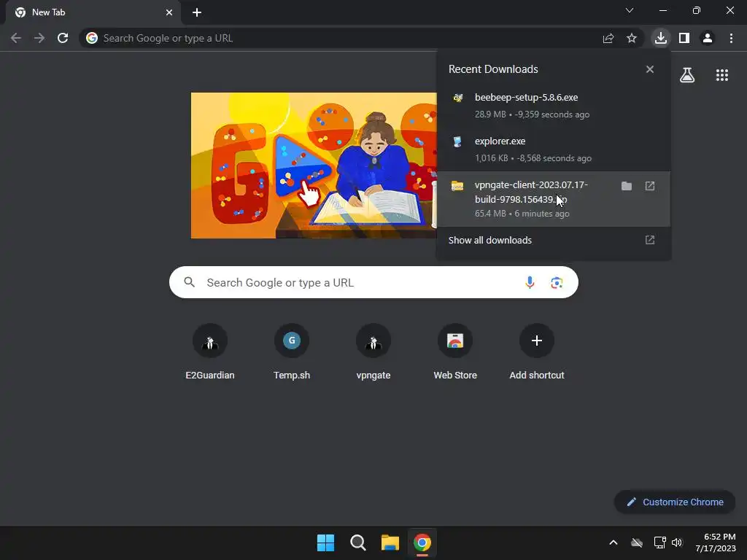The width and height of the screenshot is (747, 560).
Task: Open the E2Guardian shortcut
Action: pyautogui.click(x=210, y=352)
